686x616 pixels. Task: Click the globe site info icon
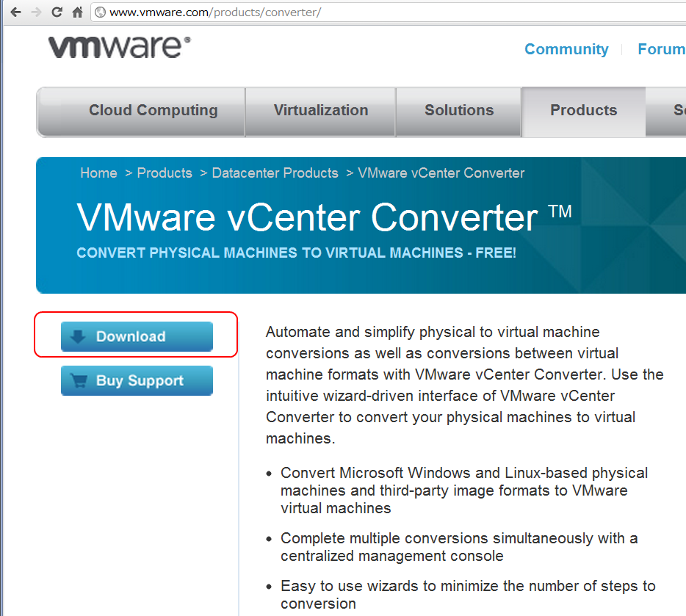click(x=100, y=12)
